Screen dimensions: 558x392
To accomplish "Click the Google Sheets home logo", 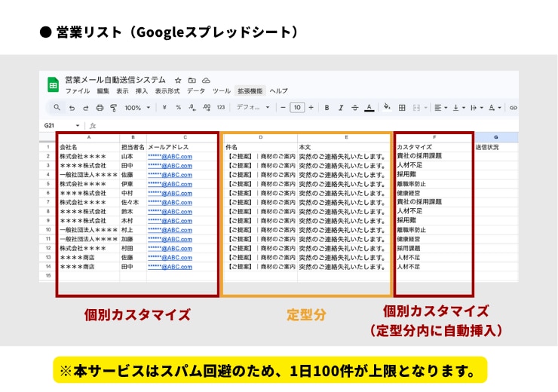I will (x=53, y=84).
